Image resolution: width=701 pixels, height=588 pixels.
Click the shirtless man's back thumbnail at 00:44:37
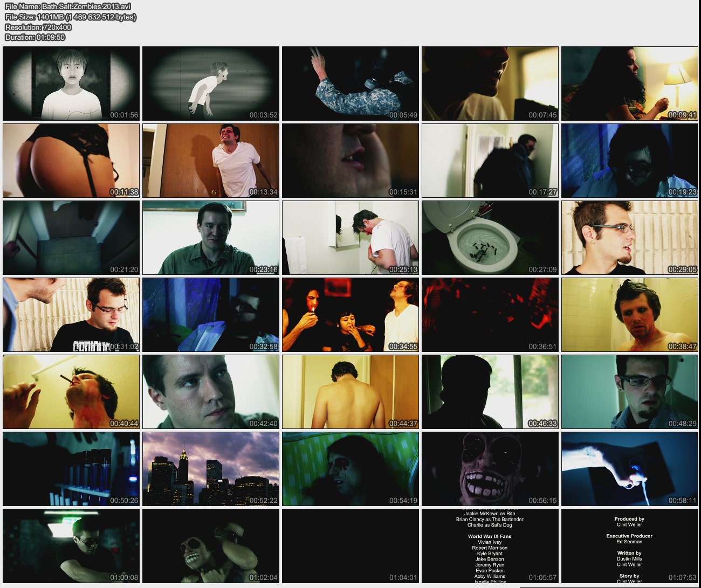(350, 391)
